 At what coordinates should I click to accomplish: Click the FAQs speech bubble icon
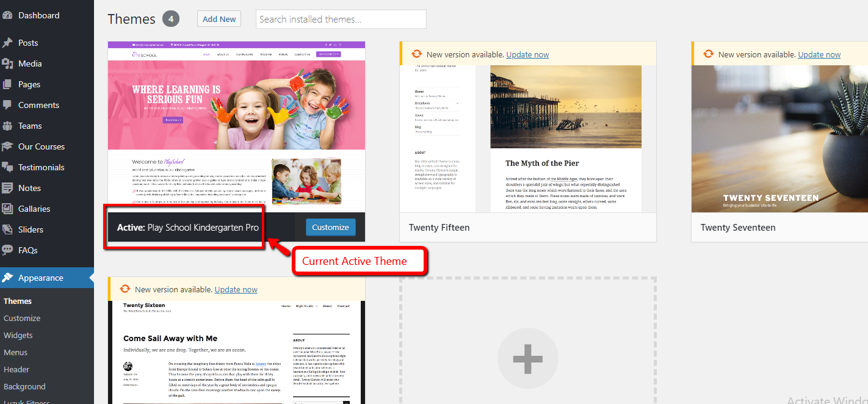(7, 250)
